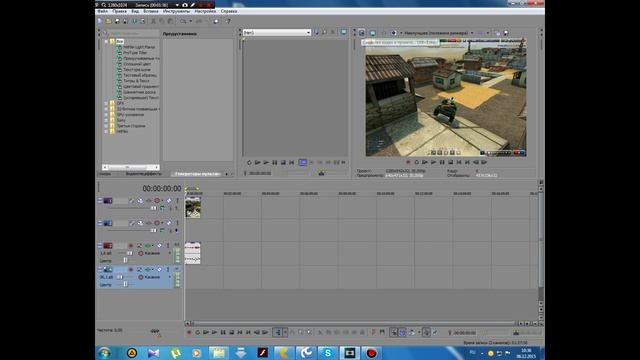This screenshot has width=640, height=360.
Task: Click the What's This help icon
Action: point(228,21)
